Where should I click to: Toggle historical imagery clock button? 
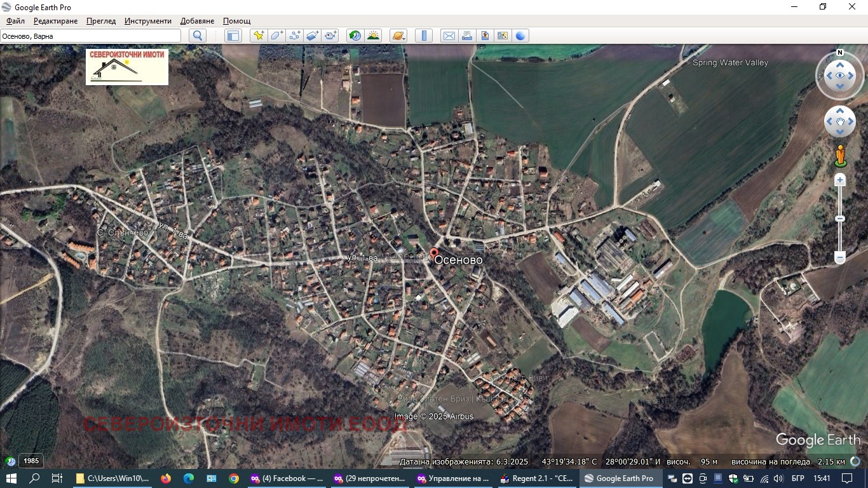click(x=355, y=36)
